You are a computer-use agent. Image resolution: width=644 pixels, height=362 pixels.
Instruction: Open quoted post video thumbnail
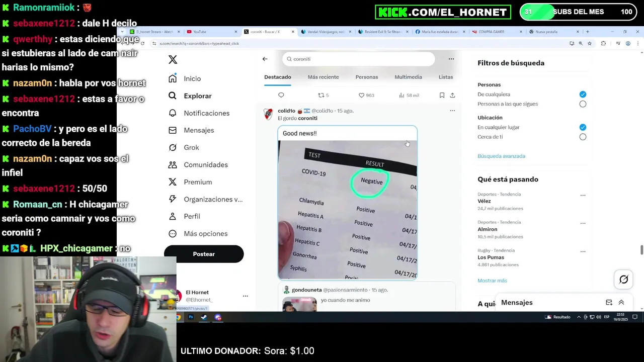click(300, 304)
